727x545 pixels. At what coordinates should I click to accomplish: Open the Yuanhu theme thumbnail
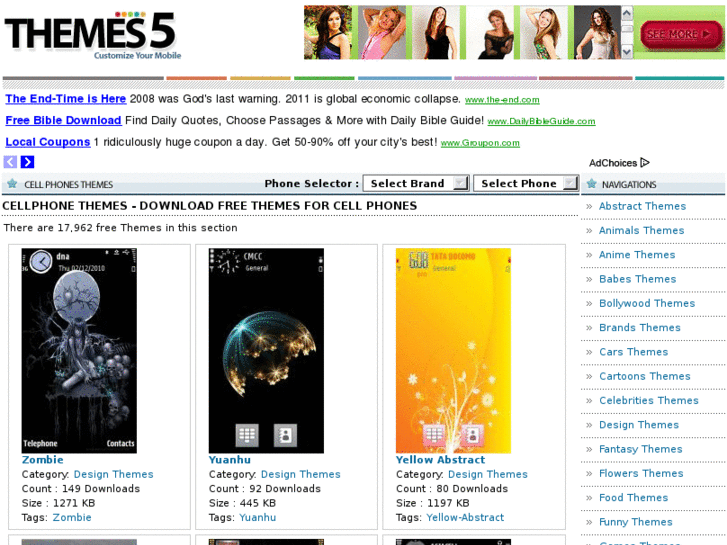266,351
